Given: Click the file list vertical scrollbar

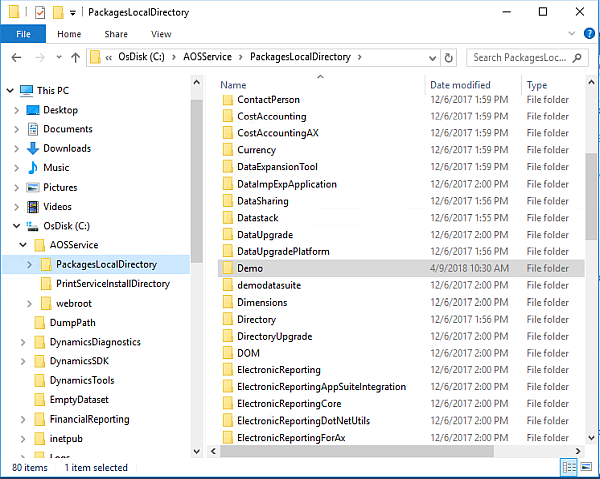Looking at the screenshot, I should point(590,200).
